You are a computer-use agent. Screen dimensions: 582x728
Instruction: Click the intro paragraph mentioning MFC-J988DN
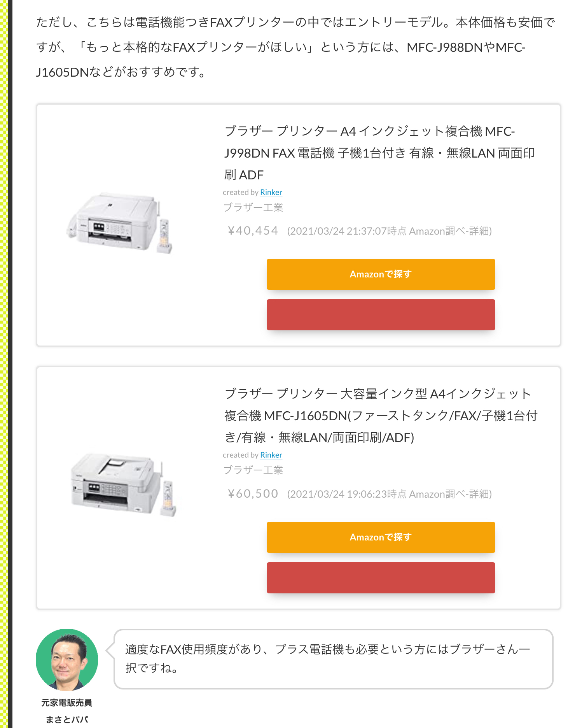pyautogui.click(x=295, y=47)
